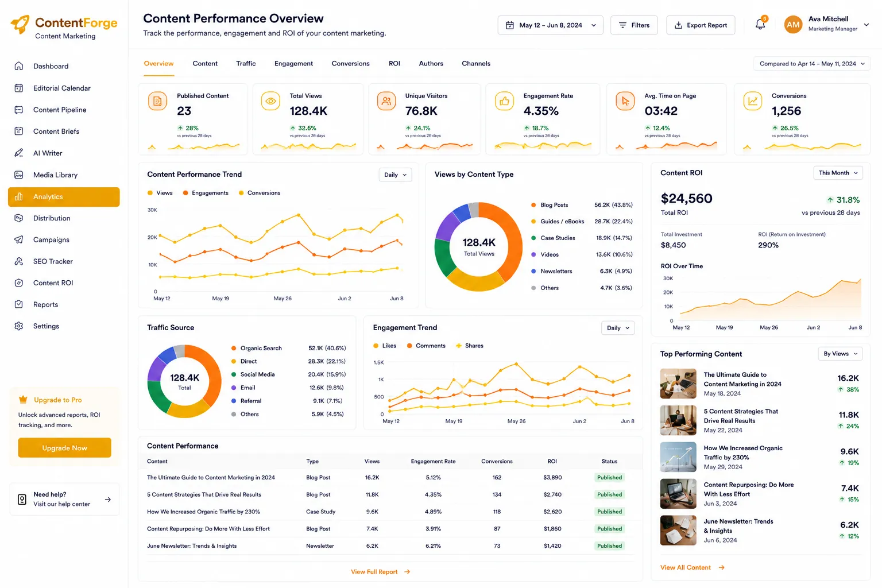Viewport: 882px width, 588px height.
Task: Switch to the Engagement tab
Action: tap(293, 64)
